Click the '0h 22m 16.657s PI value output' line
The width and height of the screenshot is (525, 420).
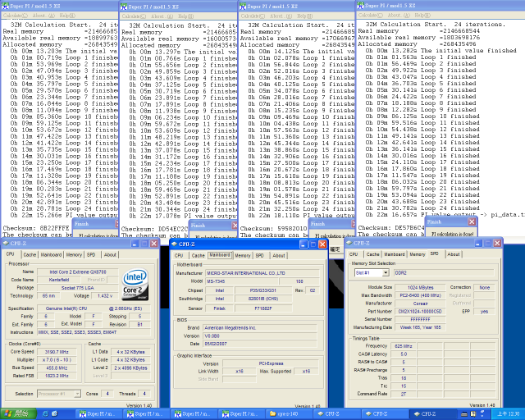pos(445,215)
